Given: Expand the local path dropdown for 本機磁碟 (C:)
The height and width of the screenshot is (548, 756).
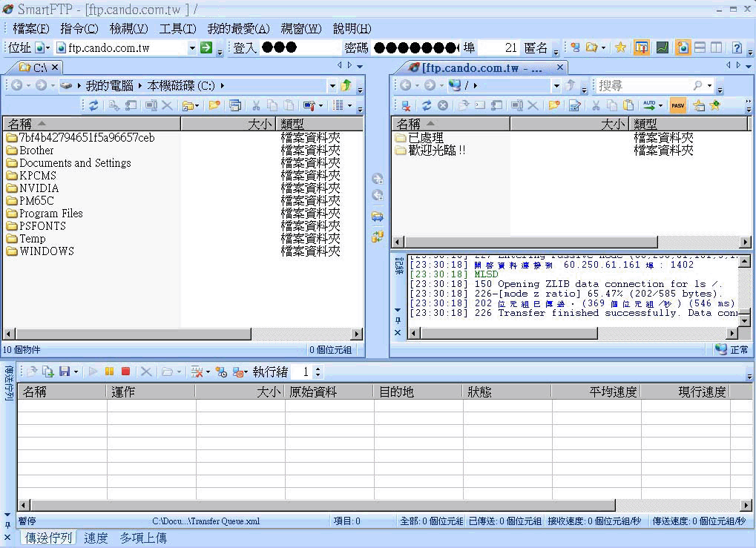Looking at the screenshot, I should click(332, 86).
